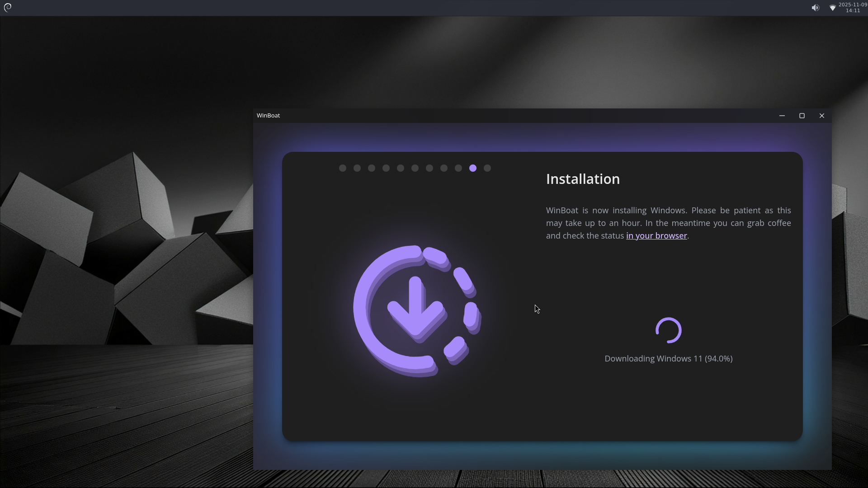The width and height of the screenshot is (868, 488).
Task: Click the large purple download illustration
Action: pyautogui.click(x=416, y=311)
